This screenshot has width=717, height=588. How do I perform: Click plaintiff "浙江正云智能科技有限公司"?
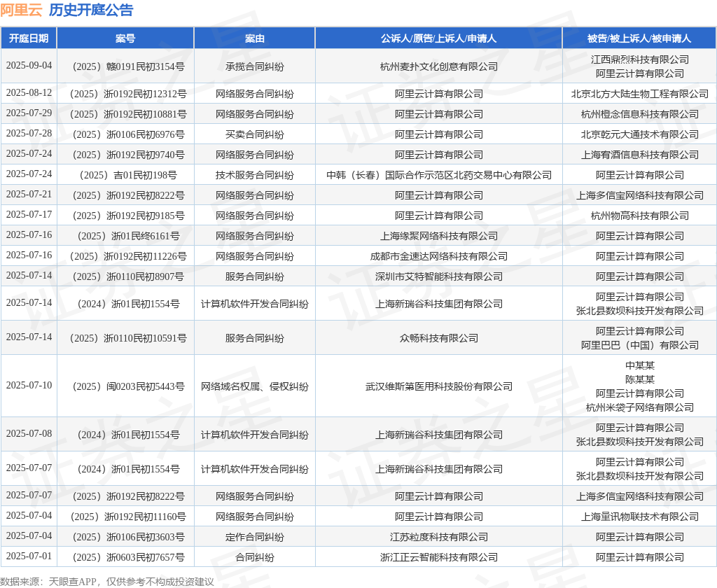[438, 557]
